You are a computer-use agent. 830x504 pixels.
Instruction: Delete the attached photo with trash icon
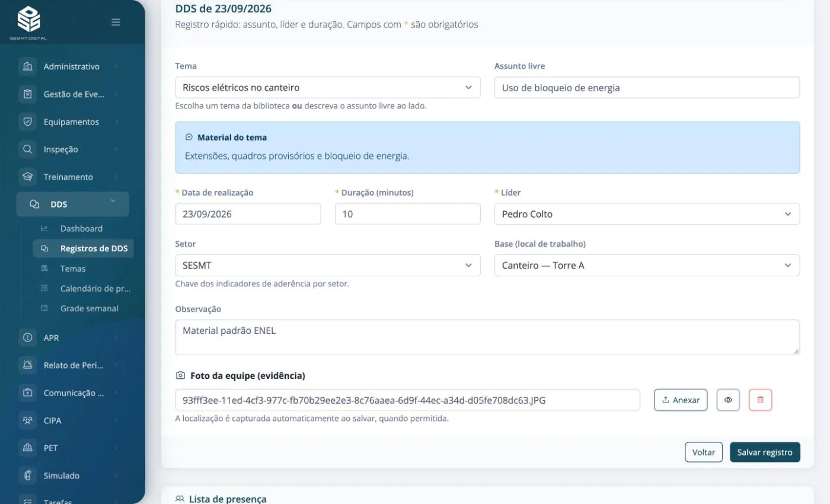click(760, 400)
